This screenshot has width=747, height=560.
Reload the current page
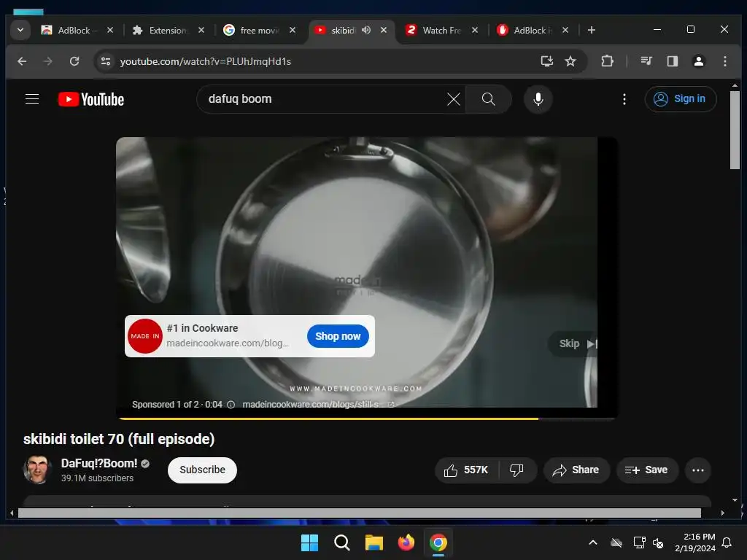click(74, 61)
